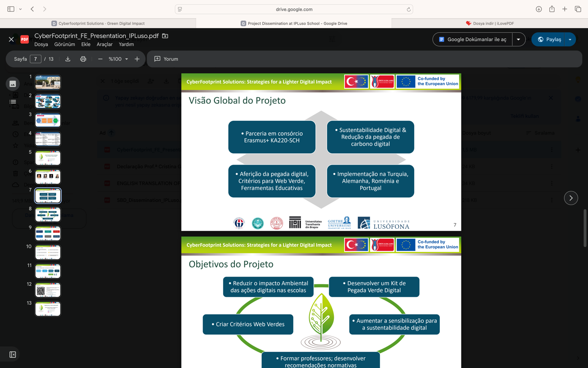Go back with the Safari back arrow
588x368 pixels.
[x=32, y=9]
